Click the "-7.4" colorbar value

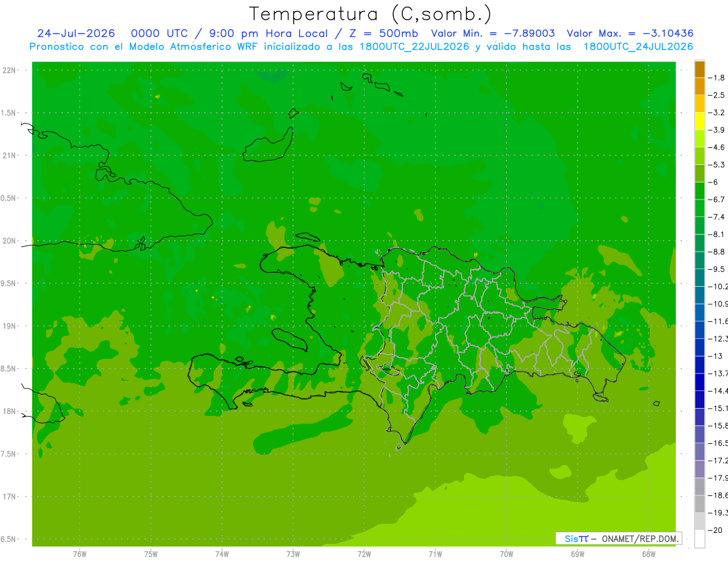(x=716, y=217)
